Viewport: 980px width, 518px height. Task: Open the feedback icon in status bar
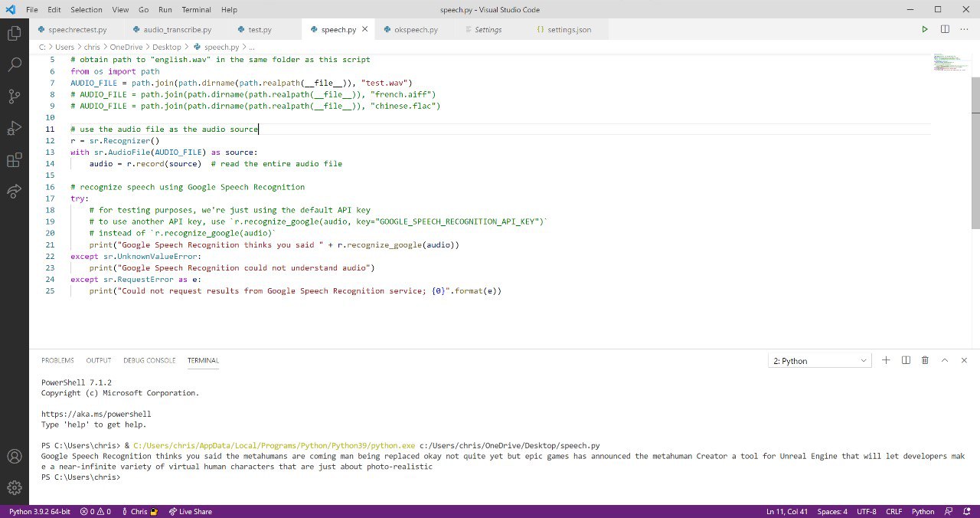click(x=949, y=511)
